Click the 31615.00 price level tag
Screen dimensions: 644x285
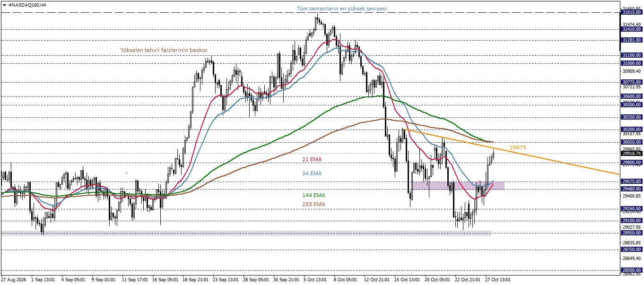click(x=631, y=12)
